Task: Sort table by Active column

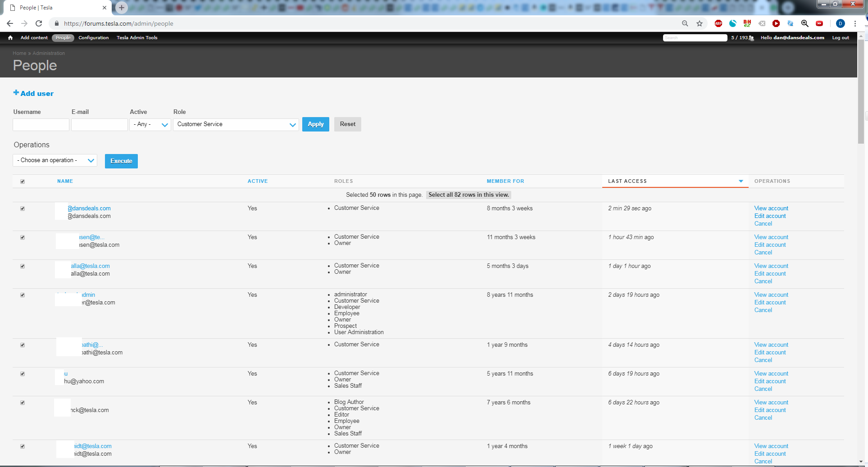Action: (258, 181)
